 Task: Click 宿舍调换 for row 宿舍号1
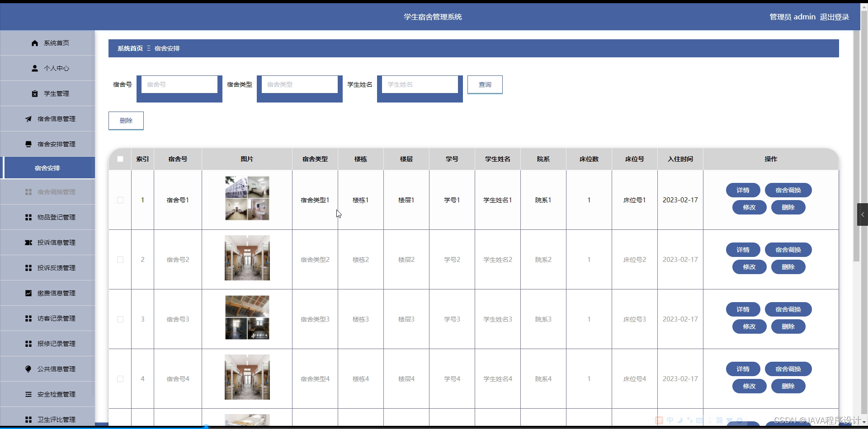788,190
